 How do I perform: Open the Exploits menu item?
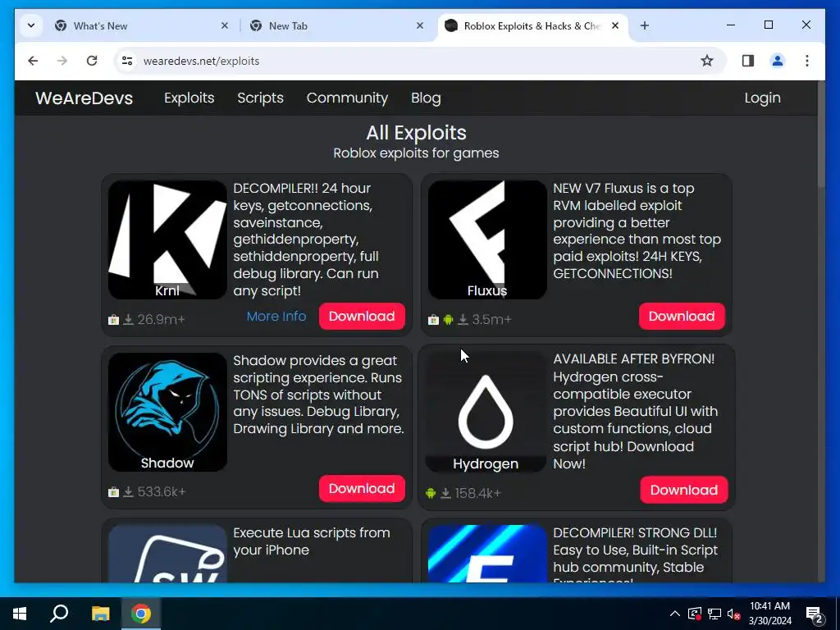tap(189, 98)
